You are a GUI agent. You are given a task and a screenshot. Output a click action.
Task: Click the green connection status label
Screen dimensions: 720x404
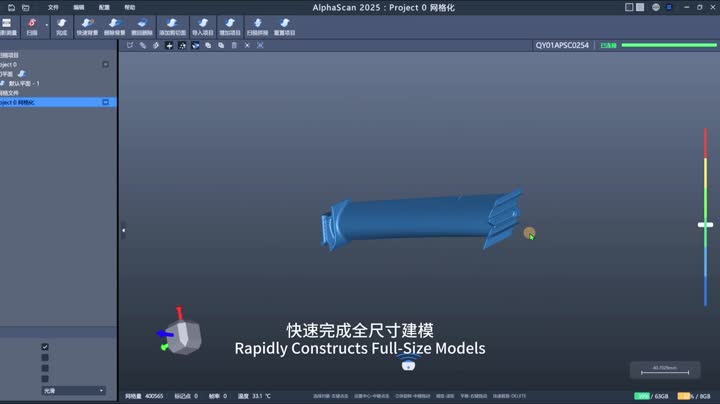(x=608, y=45)
